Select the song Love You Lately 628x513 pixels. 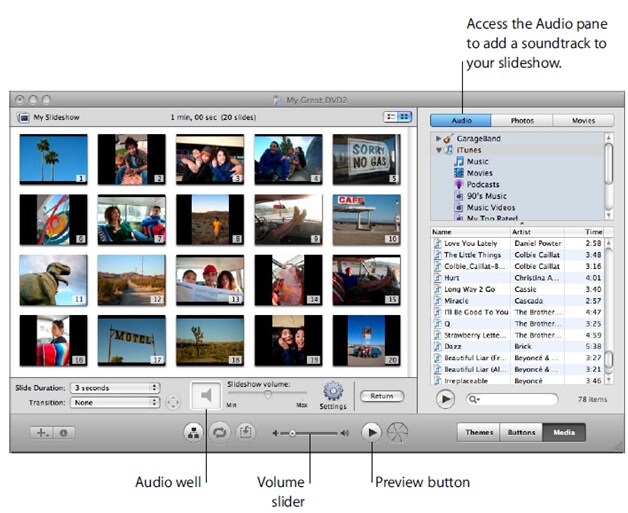tap(518, 243)
